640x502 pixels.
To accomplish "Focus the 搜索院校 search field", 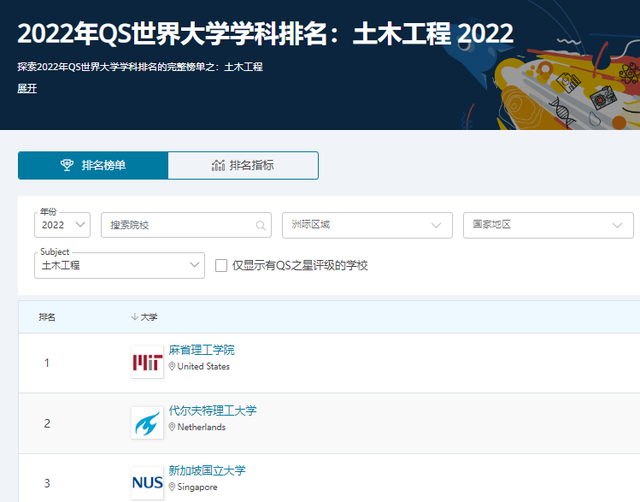I will pyautogui.click(x=186, y=225).
